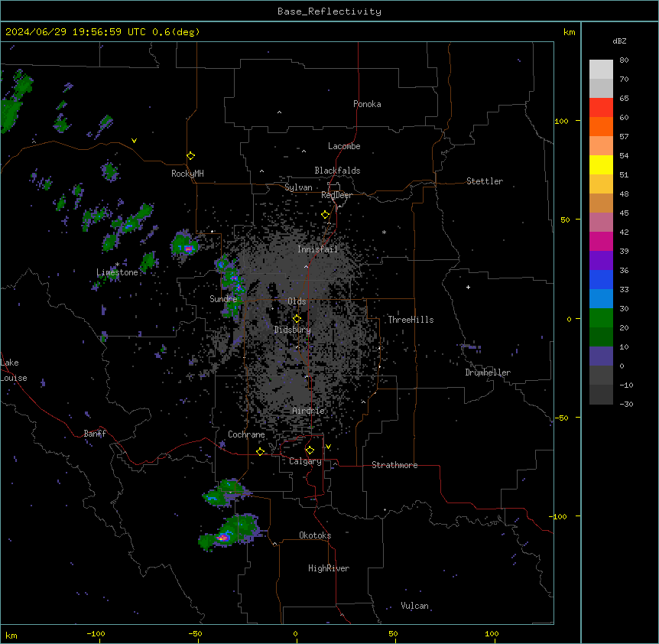Click the yellow 54 dBZ legend swatch
The width and height of the screenshot is (659, 644).
pyautogui.click(x=601, y=164)
